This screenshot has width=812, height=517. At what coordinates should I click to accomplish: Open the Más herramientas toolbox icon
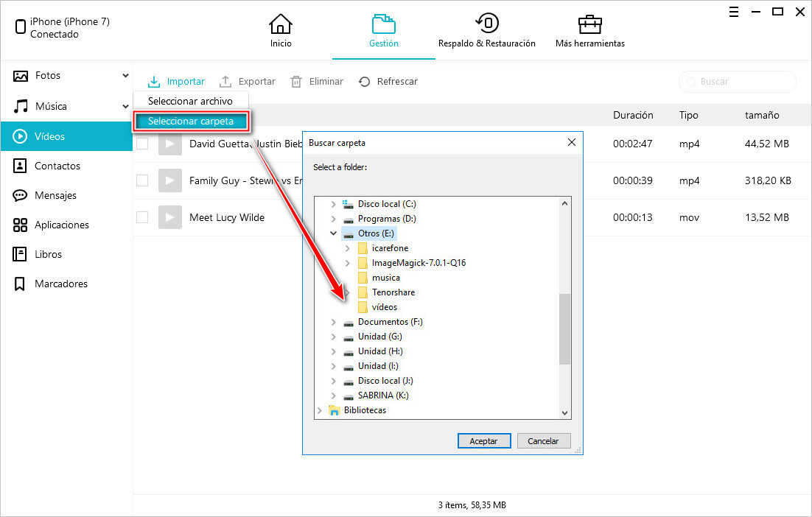click(589, 24)
